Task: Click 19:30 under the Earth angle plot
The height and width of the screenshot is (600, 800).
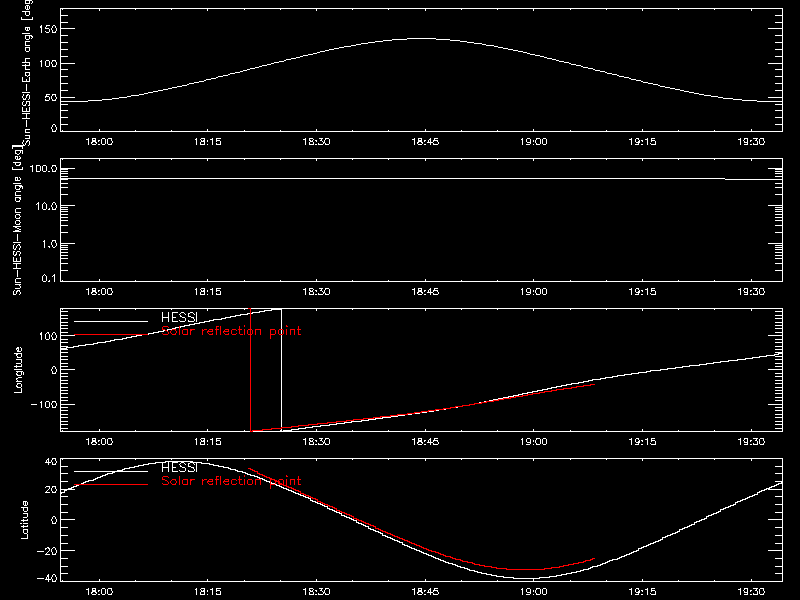Action: [x=751, y=141]
